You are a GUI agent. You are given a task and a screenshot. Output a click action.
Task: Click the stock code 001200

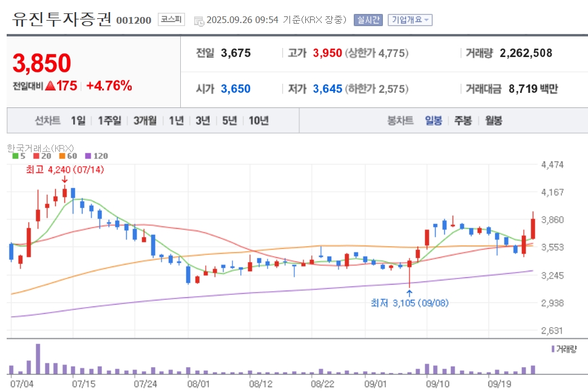133,20
